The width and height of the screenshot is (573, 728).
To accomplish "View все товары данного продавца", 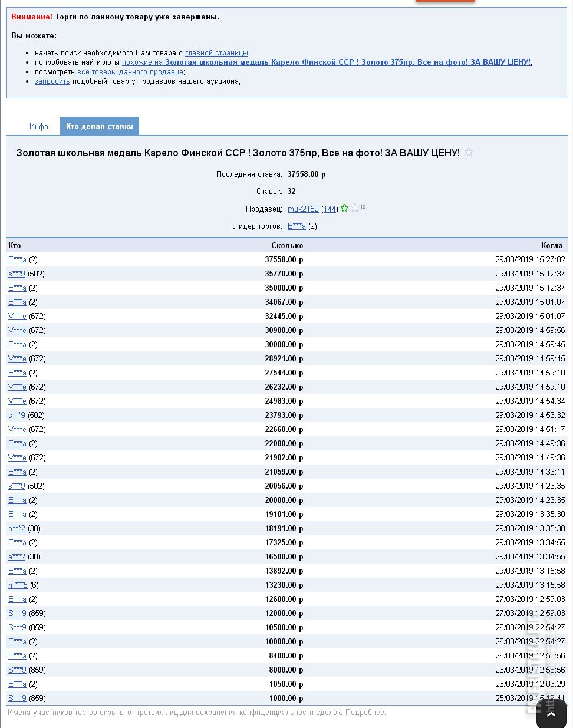I will click(x=131, y=72).
